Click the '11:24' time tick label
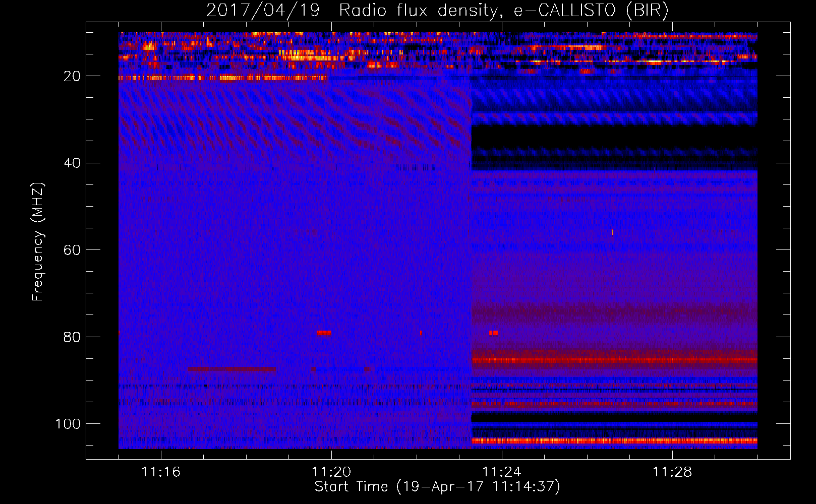 502,472
